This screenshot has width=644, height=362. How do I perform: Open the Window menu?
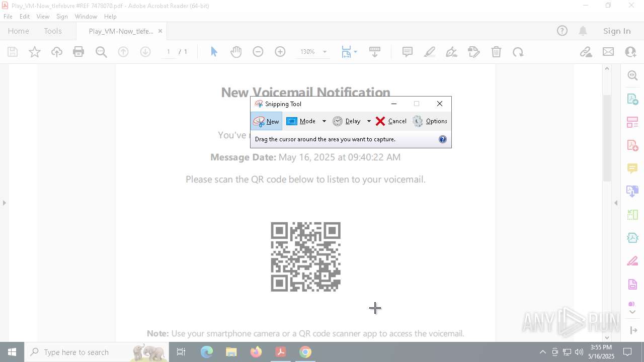coord(86,17)
